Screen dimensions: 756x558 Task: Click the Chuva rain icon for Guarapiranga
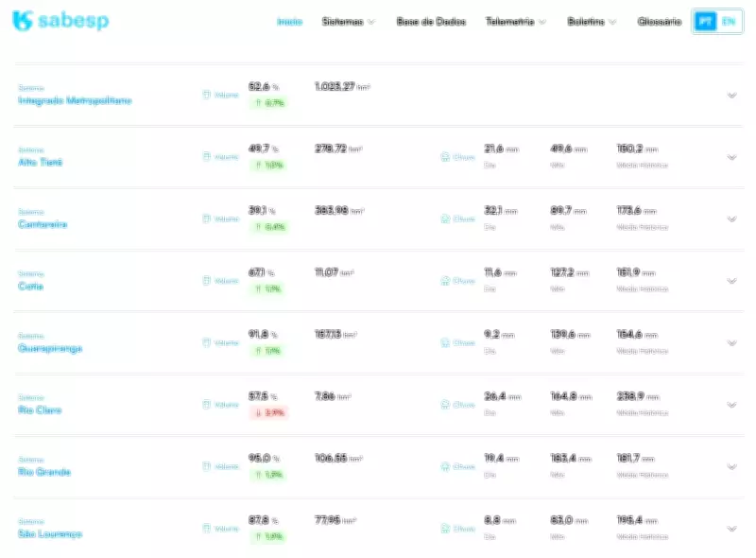point(445,342)
